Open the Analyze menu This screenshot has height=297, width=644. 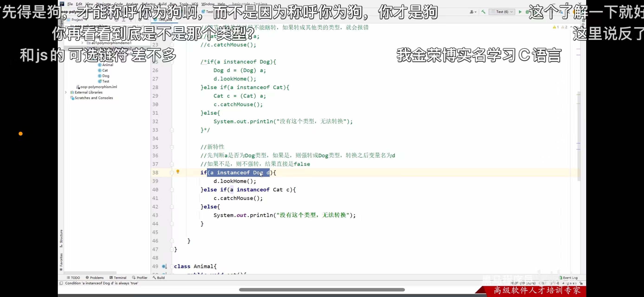coord(132,4)
